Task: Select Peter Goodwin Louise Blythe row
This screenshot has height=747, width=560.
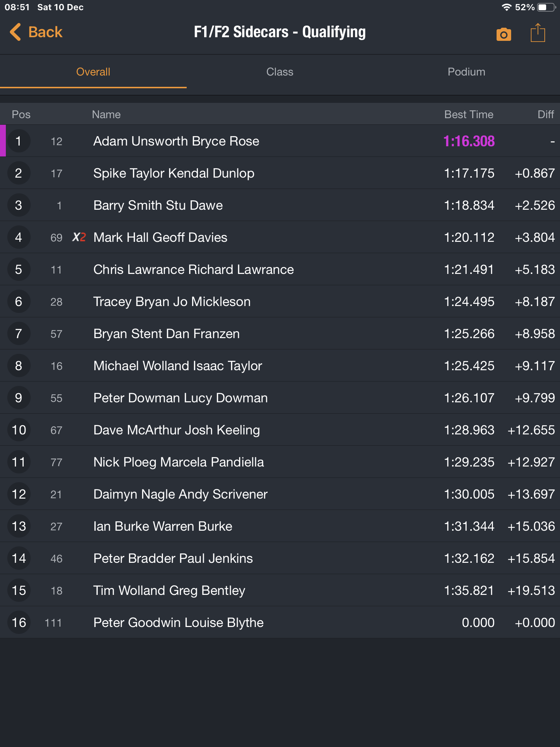Action: tap(280, 623)
